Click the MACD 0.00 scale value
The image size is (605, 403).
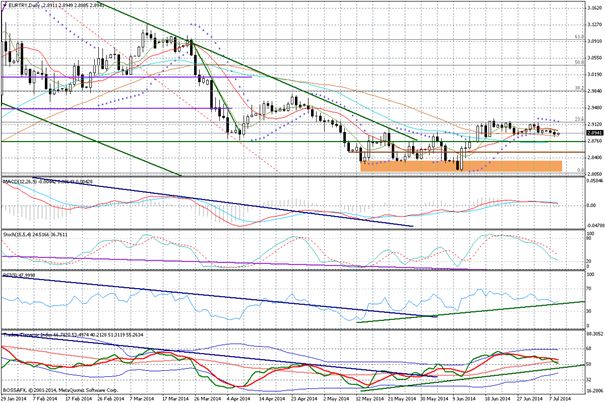(x=591, y=205)
